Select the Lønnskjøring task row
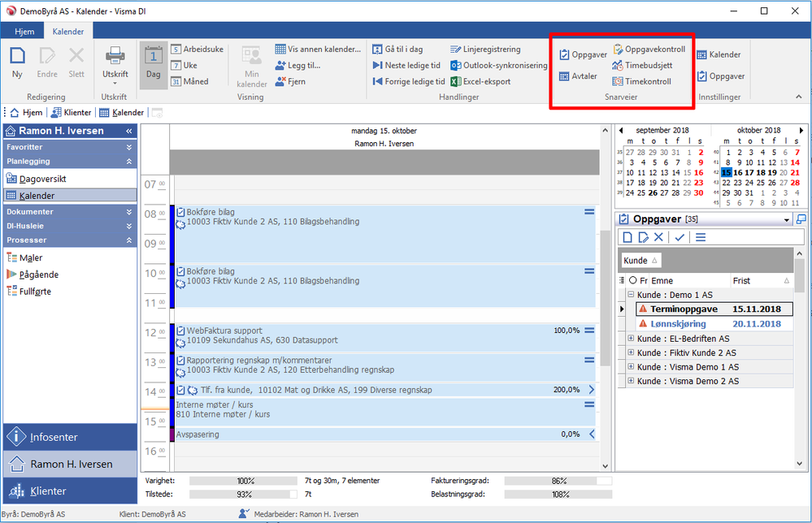The image size is (812, 523). [x=714, y=324]
